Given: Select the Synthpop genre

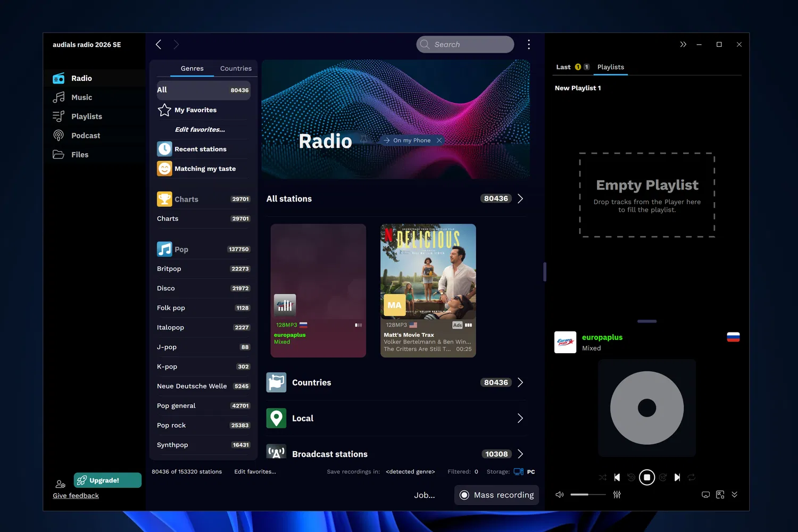Looking at the screenshot, I should (203, 445).
